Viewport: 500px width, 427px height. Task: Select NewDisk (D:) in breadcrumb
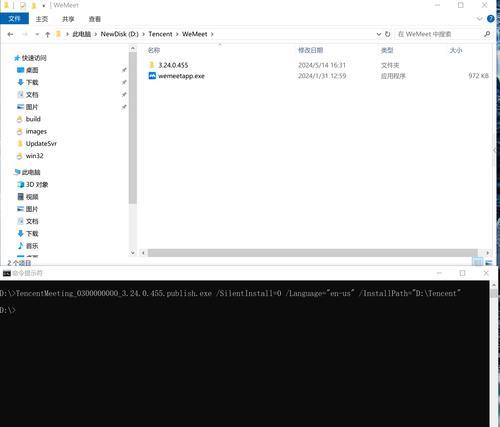[x=119, y=34]
